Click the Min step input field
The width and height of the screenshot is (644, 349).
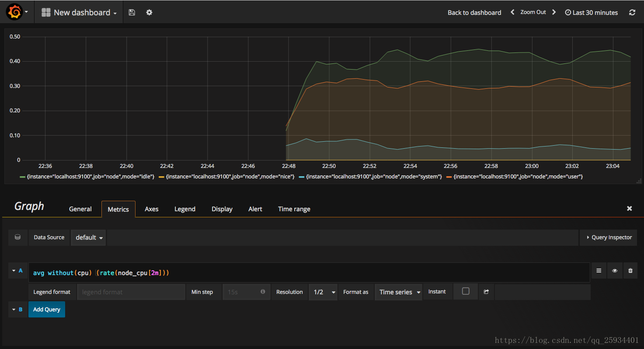pos(247,292)
